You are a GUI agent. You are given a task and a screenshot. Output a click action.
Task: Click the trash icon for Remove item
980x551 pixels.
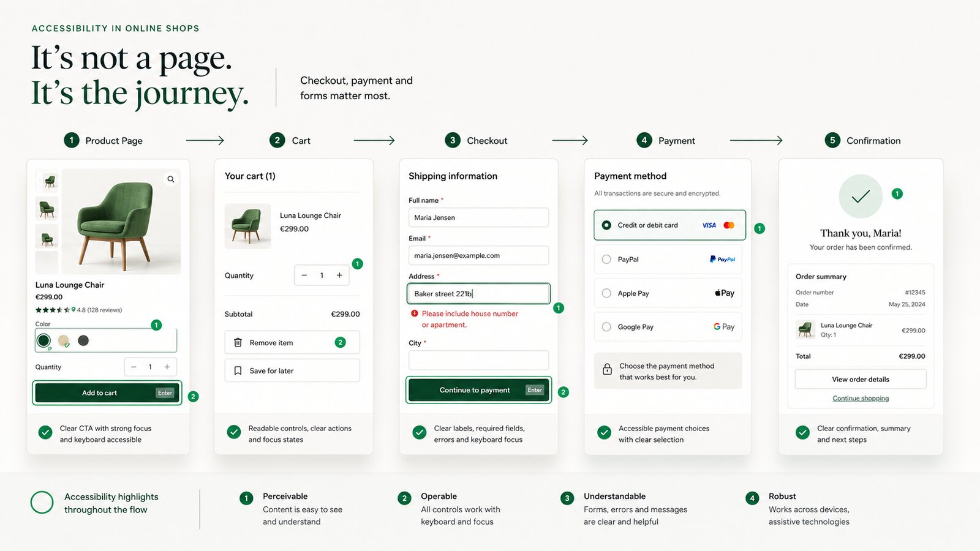tap(238, 342)
